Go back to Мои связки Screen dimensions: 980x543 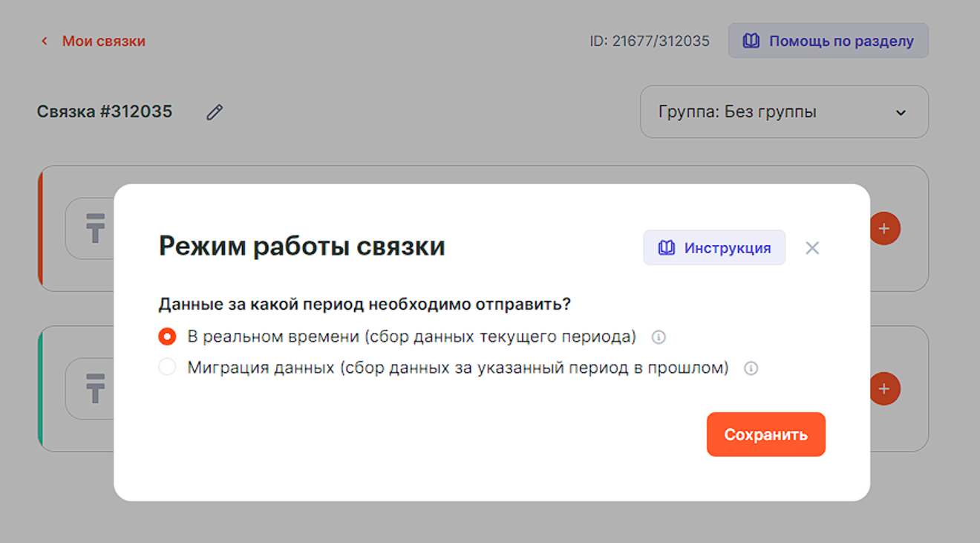click(x=103, y=42)
